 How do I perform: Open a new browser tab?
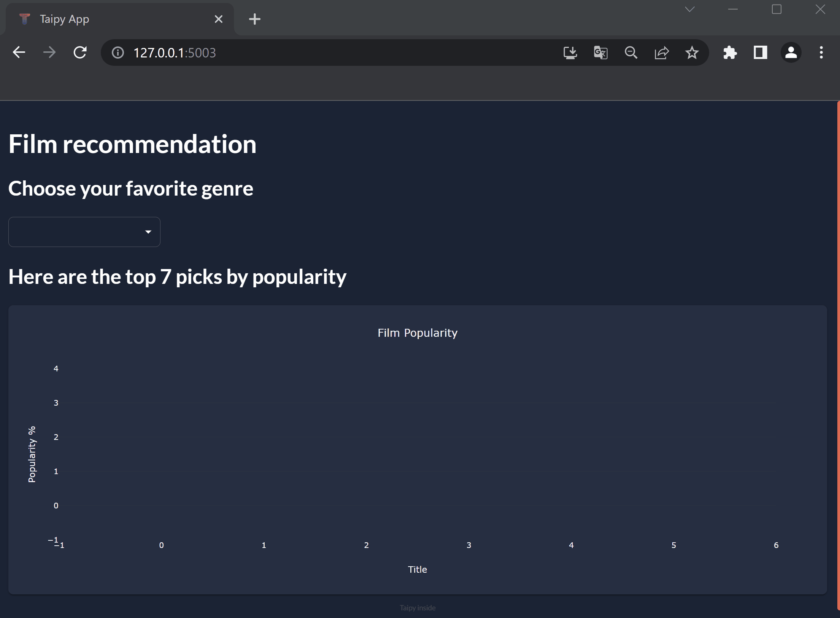point(254,19)
